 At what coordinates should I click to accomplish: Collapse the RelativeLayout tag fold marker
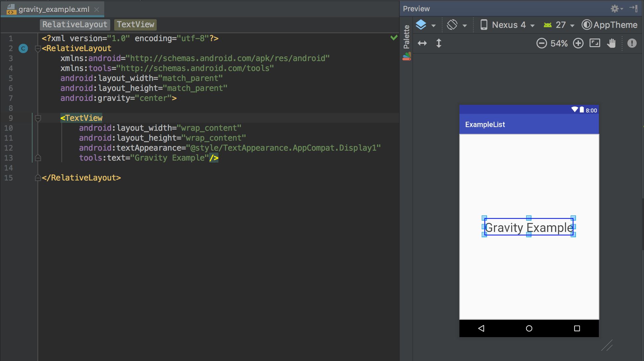[38, 49]
